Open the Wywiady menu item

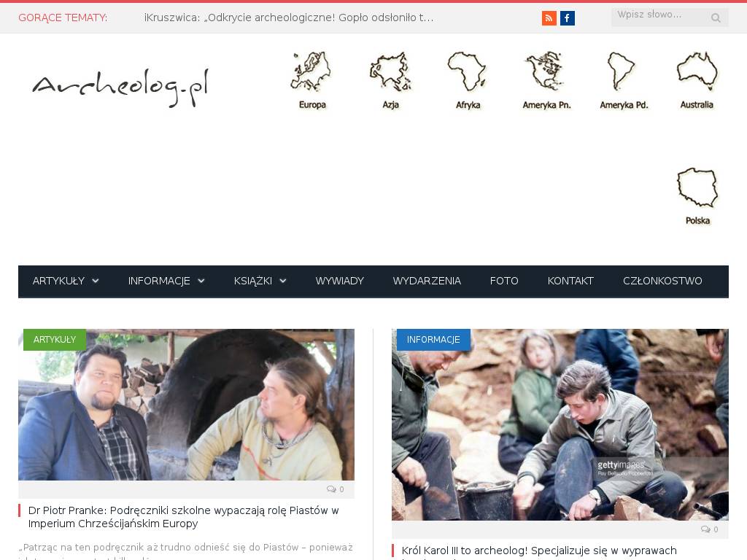339,281
